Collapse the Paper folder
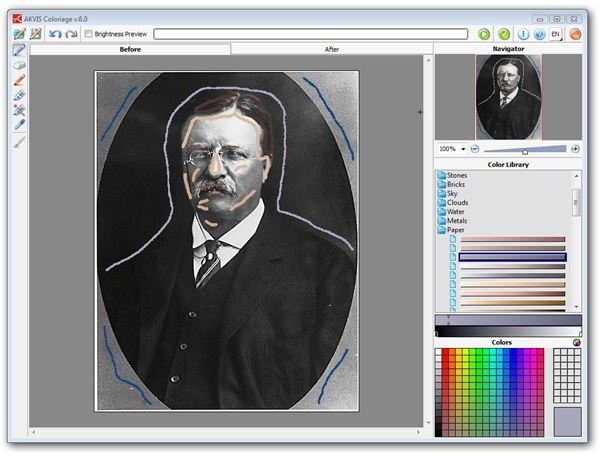 tap(451, 230)
